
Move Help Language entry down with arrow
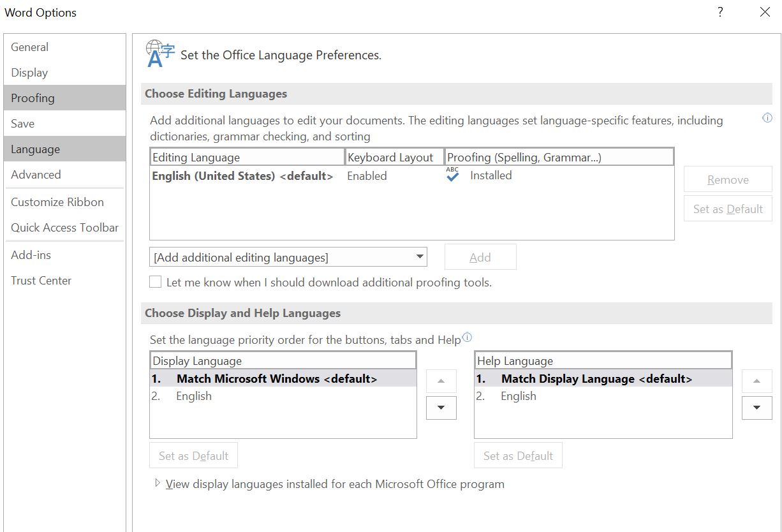(x=756, y=408)
